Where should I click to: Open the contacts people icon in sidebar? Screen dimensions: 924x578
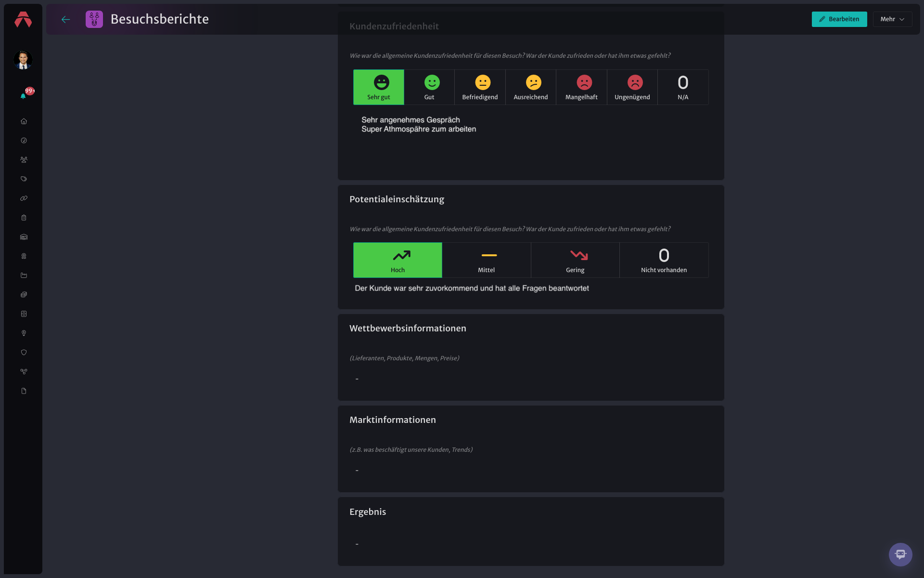24,160
